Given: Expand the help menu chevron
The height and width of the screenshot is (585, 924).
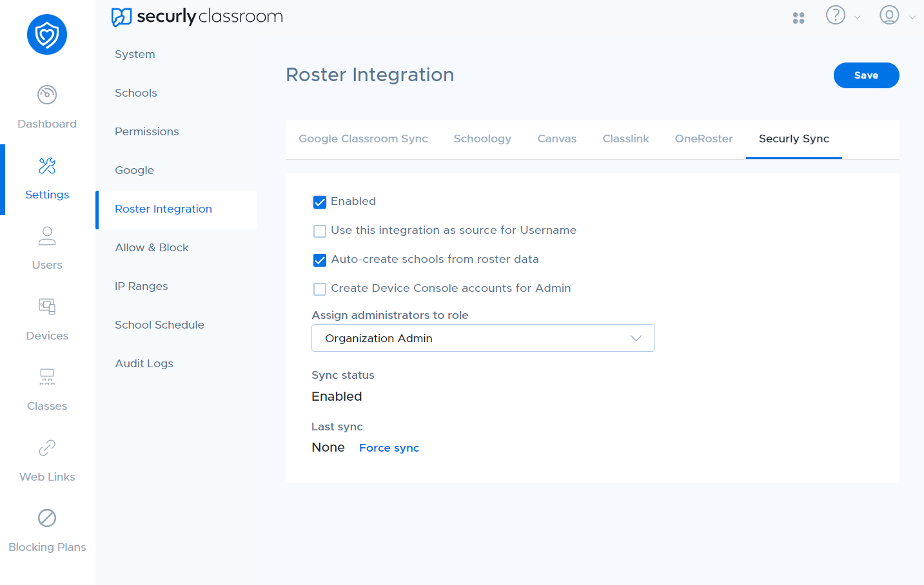Looking at the screenshot, I should click(x=857, y=17).
